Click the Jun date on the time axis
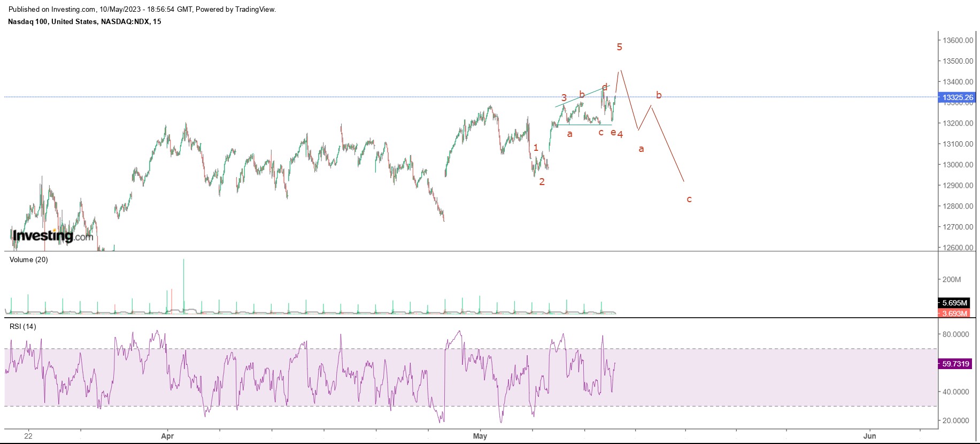Image resolution: width=980 pixels, height=444 pixels. (869, 436)
